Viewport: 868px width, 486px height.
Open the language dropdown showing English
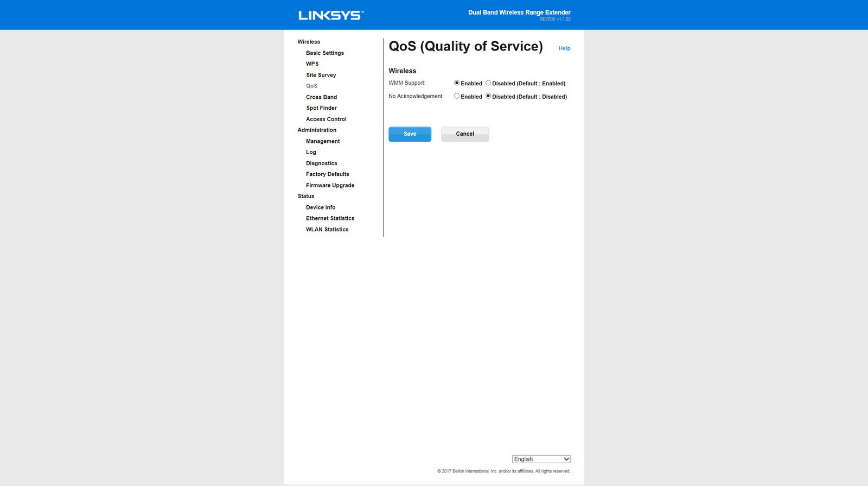click(541, 459)
